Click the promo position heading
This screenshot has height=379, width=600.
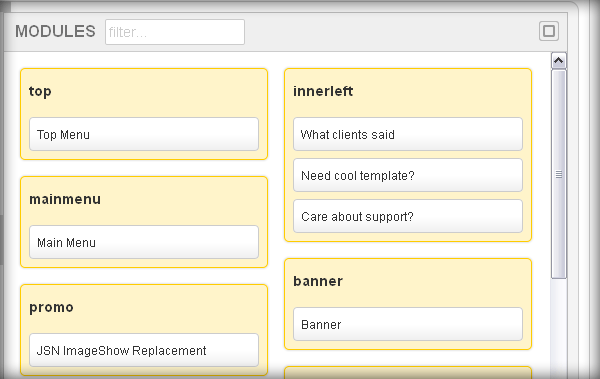[x=51, y=307]
